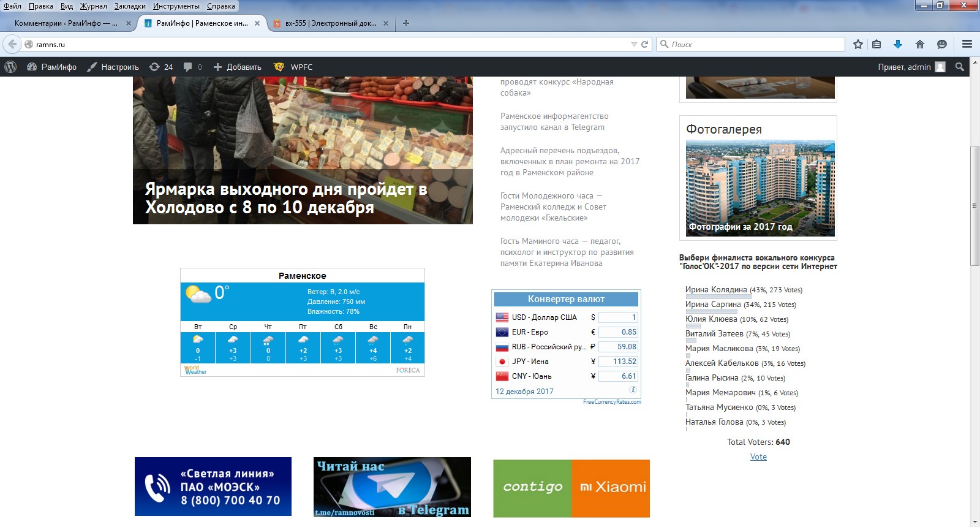
Task: Click the page vertical scrollbar thumb
Action: (x=975, y=206)
